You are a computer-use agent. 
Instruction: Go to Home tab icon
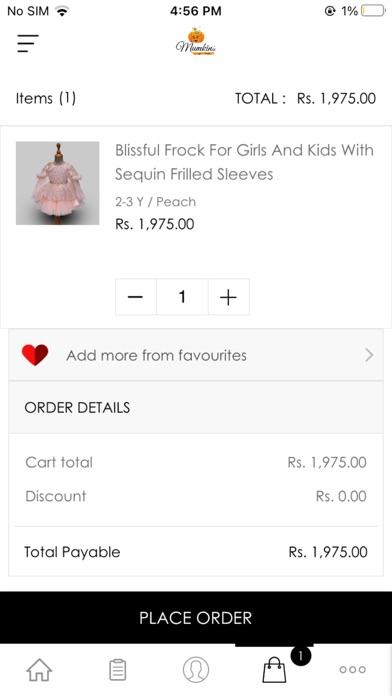tap(40, 669)
